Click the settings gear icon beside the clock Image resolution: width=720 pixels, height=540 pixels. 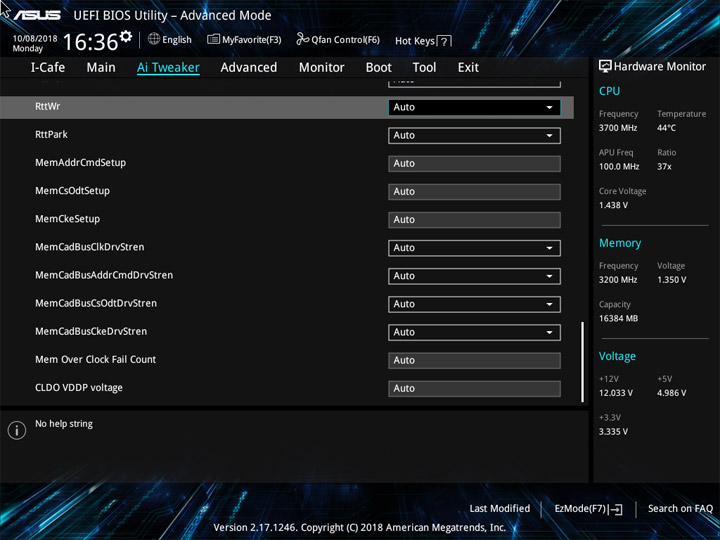click(x=126, y=36)
